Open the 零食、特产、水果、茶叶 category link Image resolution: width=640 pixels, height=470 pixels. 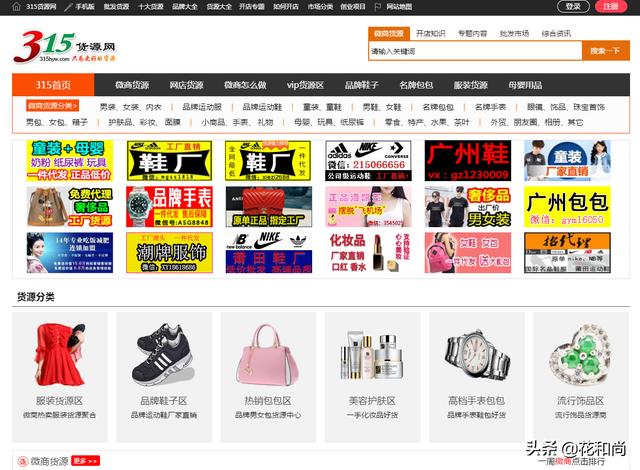427,122
